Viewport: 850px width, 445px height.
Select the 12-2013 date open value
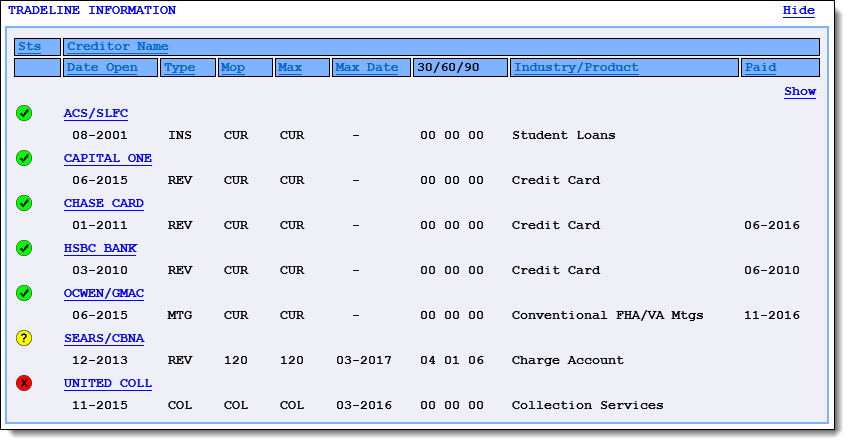coord(100,360)
